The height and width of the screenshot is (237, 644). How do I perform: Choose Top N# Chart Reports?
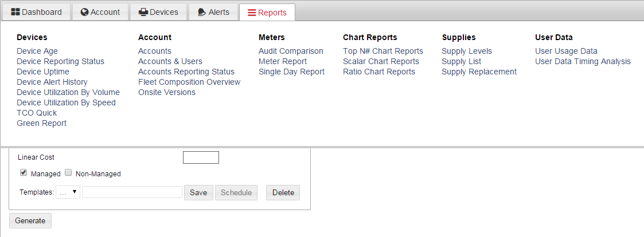coord(383,52)
